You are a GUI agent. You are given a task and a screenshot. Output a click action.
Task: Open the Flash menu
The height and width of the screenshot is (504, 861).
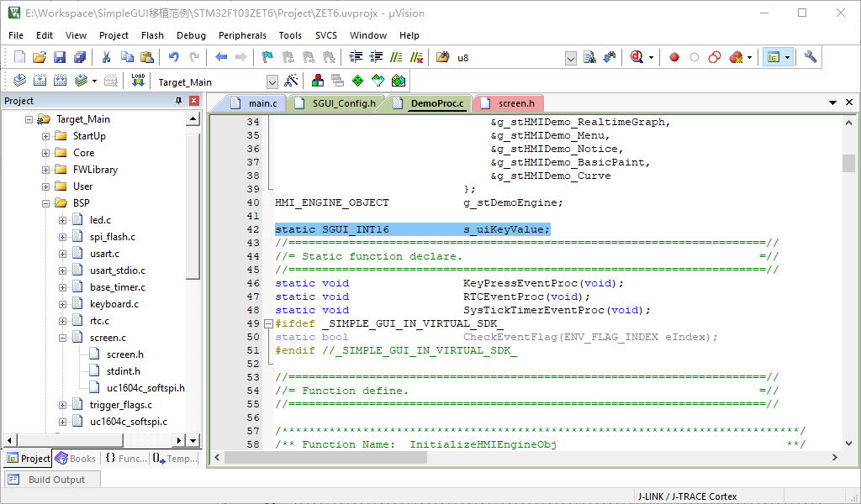[x=153, y=35]
